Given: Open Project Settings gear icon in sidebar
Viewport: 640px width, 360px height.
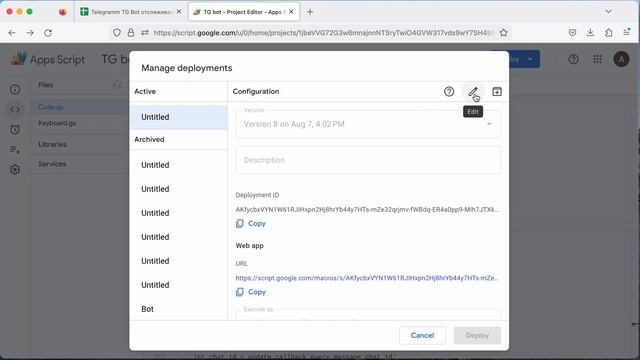Looking at the screenshot, I should click(x=15, y=169).
